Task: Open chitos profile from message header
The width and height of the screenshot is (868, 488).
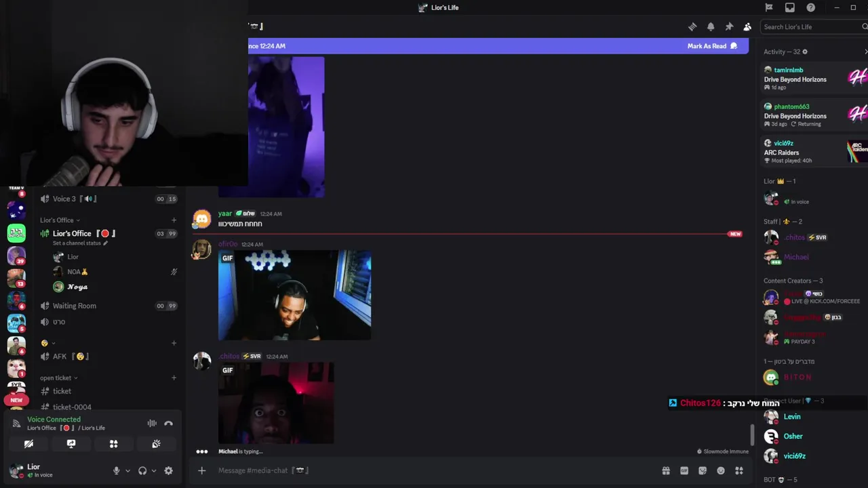Action: (x=229, y=356)
